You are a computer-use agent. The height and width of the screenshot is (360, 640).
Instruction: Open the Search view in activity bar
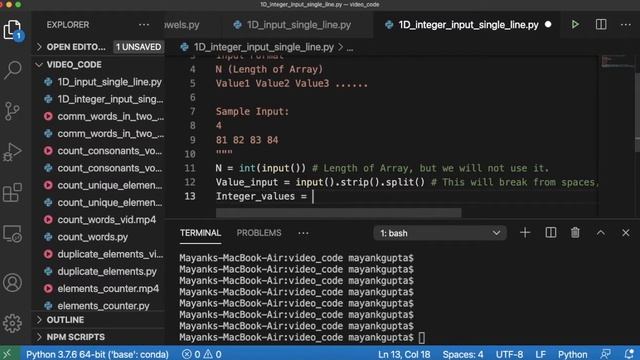tap(12, 70)
